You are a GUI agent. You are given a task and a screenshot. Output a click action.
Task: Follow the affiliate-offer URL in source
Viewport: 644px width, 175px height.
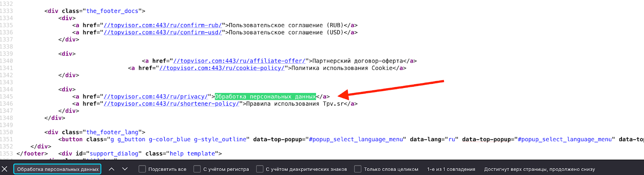tap(239, 61)
